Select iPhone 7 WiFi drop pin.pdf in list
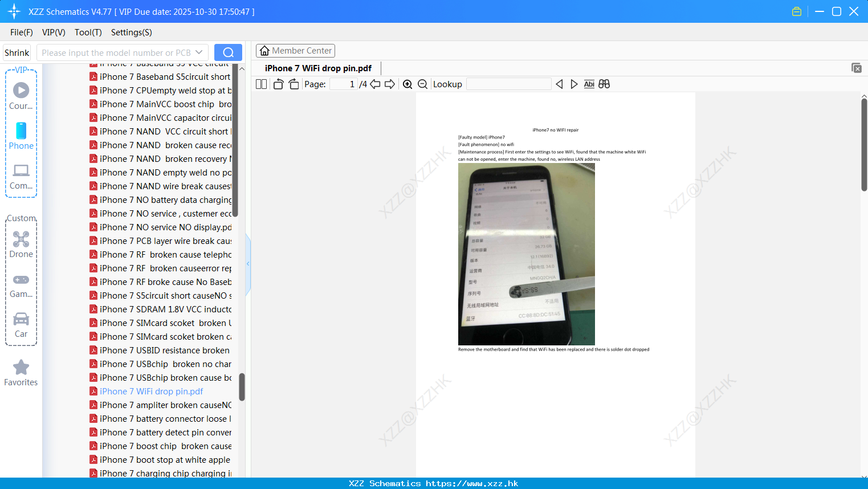 click(146, 391)
